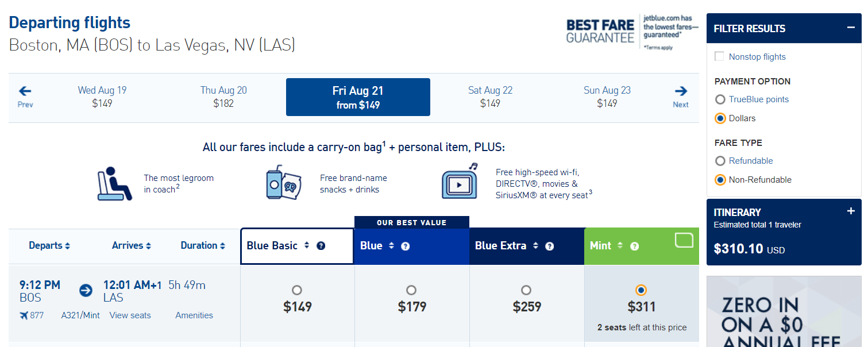
Task: Switch to the Wed Aug 19 date tab
Action: click(x=102, y=97)
